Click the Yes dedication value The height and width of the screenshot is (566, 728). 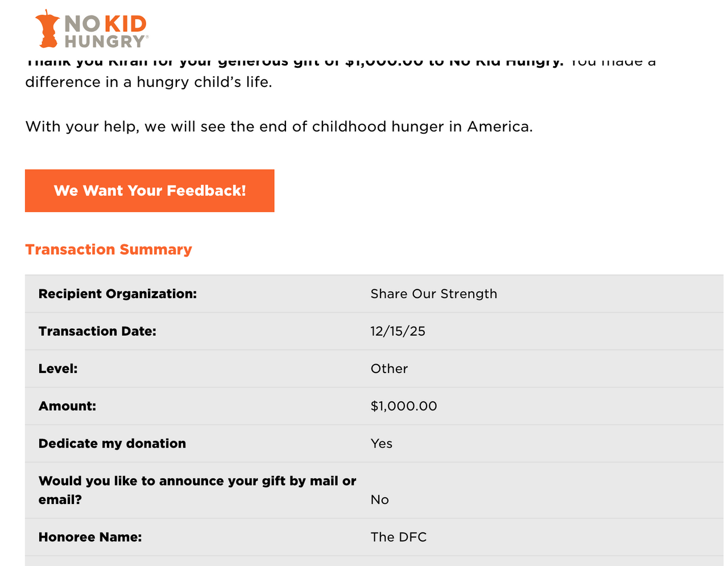382,444
